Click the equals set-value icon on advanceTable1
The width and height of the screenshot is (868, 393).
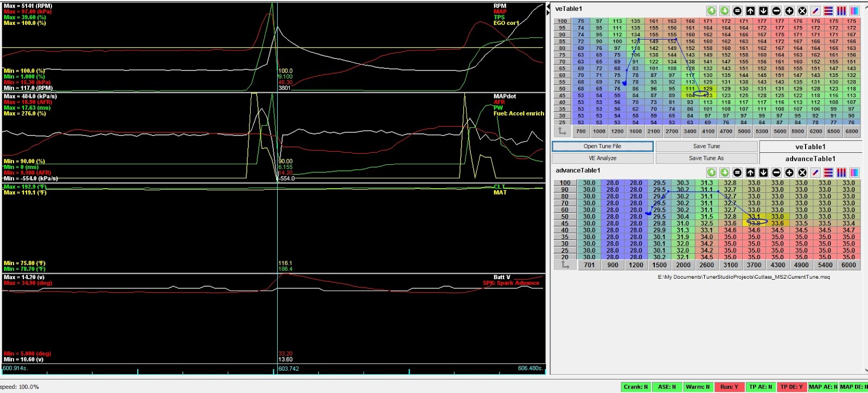point(737,172)
